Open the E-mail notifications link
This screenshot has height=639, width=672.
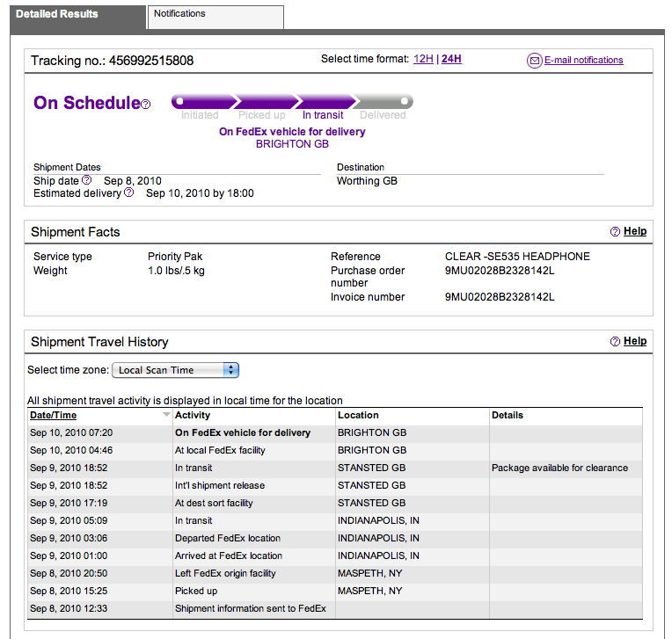tap(583, 61)
